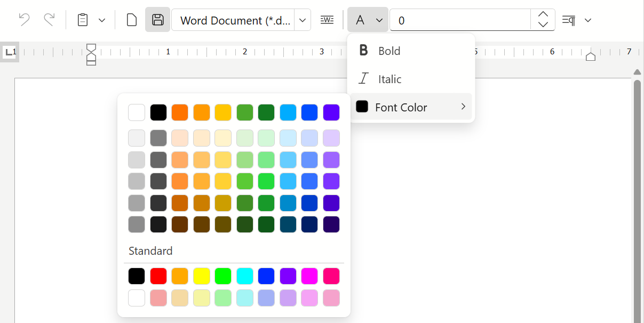Open the paste options dropdown

[x=101, y=20]
